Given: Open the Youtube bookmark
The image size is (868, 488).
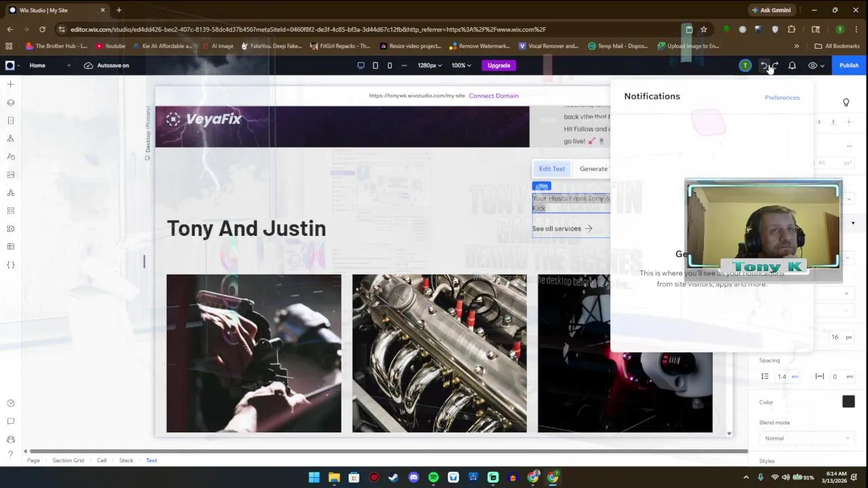Looking at the screenshot, I should pos(111,46).
